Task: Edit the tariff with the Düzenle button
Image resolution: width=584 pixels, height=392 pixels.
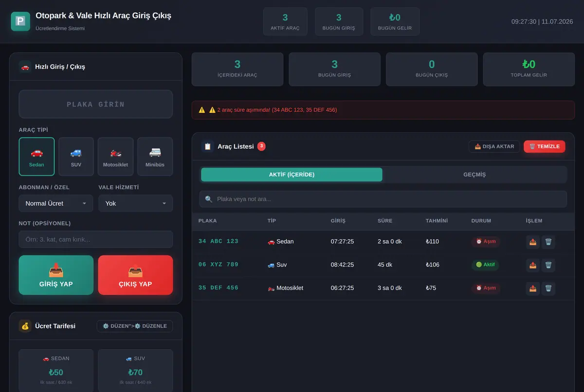Action: click(x=135, y=326)
